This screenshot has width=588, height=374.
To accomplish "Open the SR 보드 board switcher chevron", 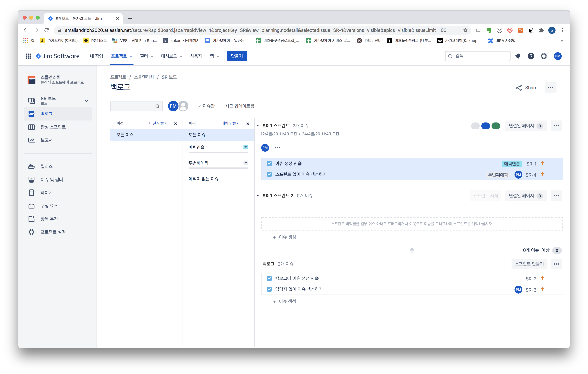I will point(86,101).
